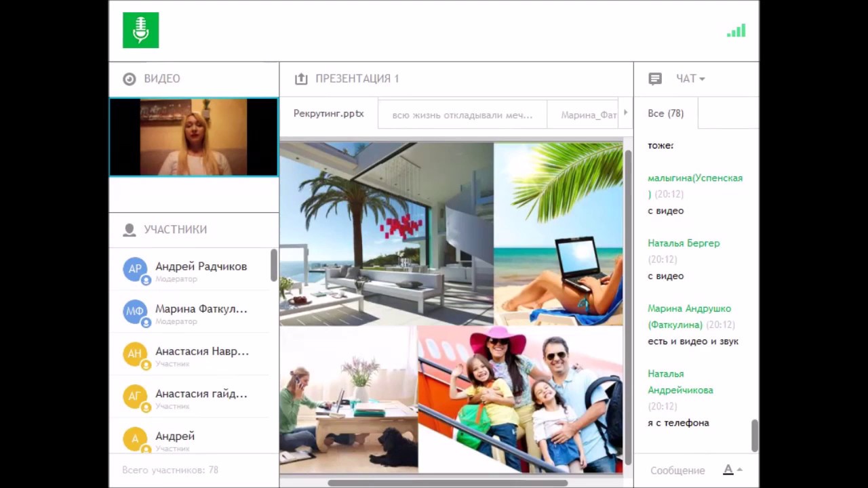Viewport: 868px width, 488px height.
Task: Open text formatting options in chat
Action: (731, 470)
